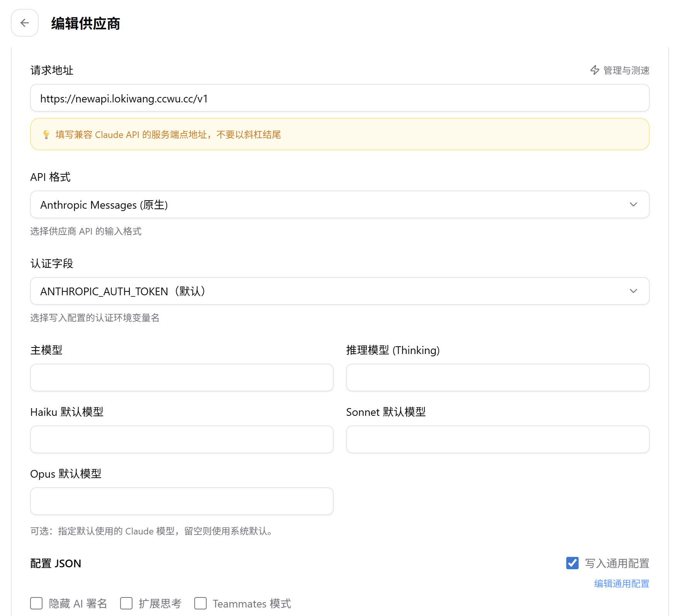The width and height of the screenshot is (686, 616).
Task: Open the 认证字段 dropdown
Action: coord(340,291)
